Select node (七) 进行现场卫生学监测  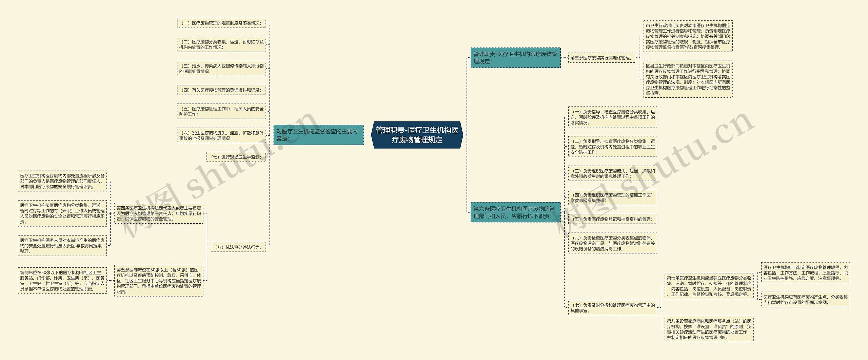[236, 157]
